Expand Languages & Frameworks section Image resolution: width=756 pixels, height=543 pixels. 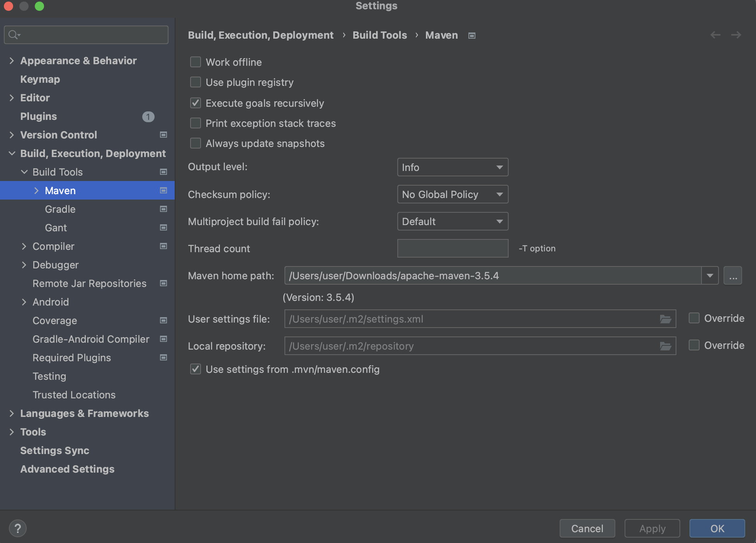point(12,413)
